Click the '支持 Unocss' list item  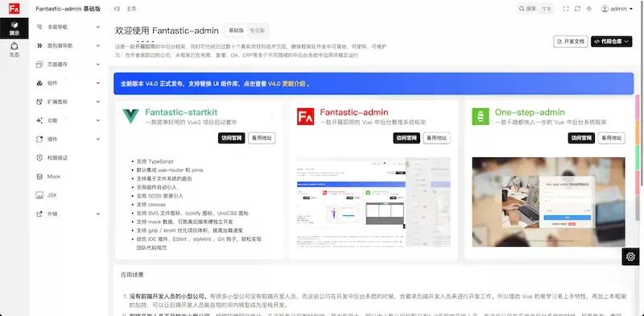[151, 205]
